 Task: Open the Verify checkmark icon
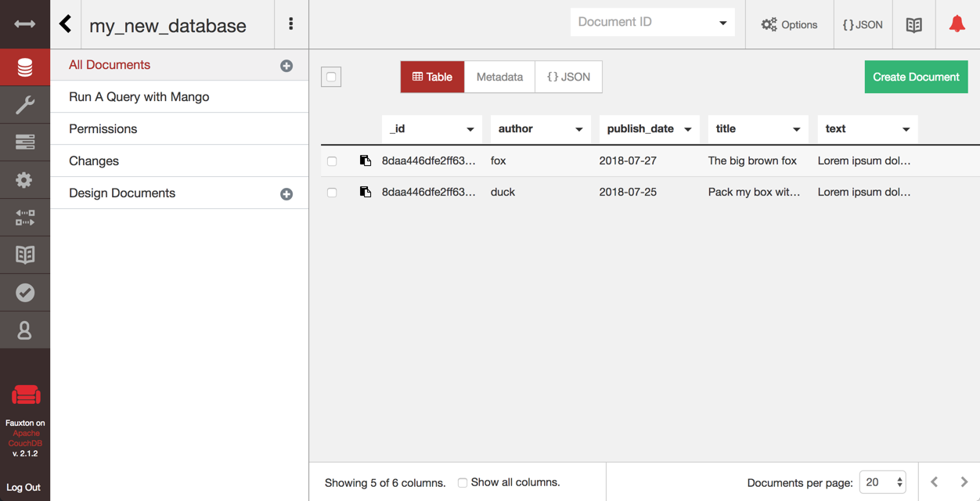pos(25,293)
